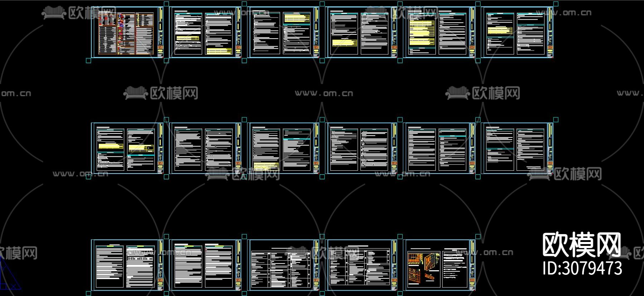Select the second drawing sheet in the middle row

click(205, 148)
